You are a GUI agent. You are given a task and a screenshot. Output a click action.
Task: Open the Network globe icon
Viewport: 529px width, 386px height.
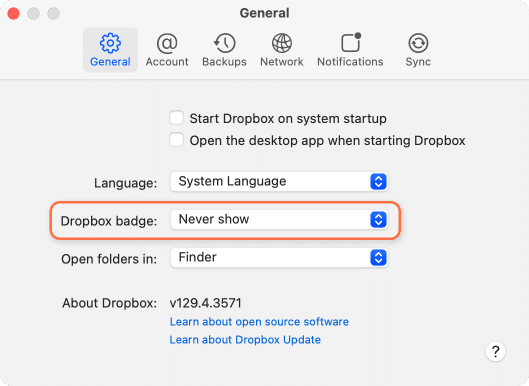click(x=282, y=43)
